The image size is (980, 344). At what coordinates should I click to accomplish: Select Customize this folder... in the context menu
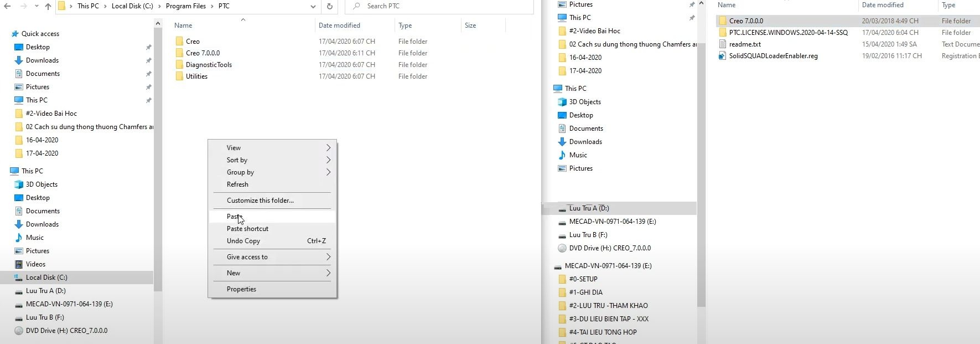272,201
